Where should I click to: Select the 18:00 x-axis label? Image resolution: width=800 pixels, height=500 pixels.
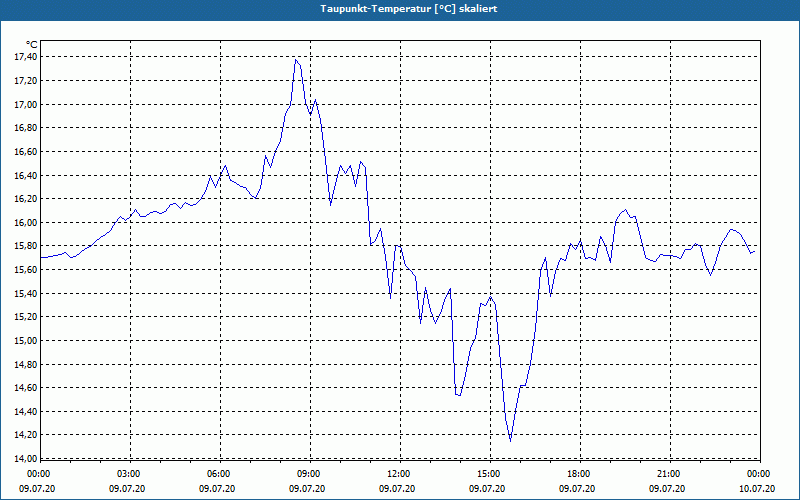pyautogui.click(x=581, y=474)
